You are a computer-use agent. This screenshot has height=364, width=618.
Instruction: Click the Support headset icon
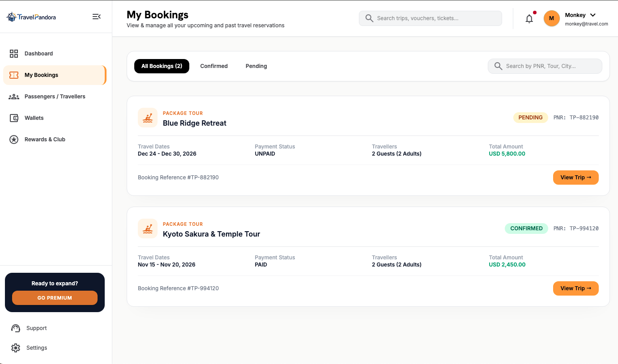[16, 328]
